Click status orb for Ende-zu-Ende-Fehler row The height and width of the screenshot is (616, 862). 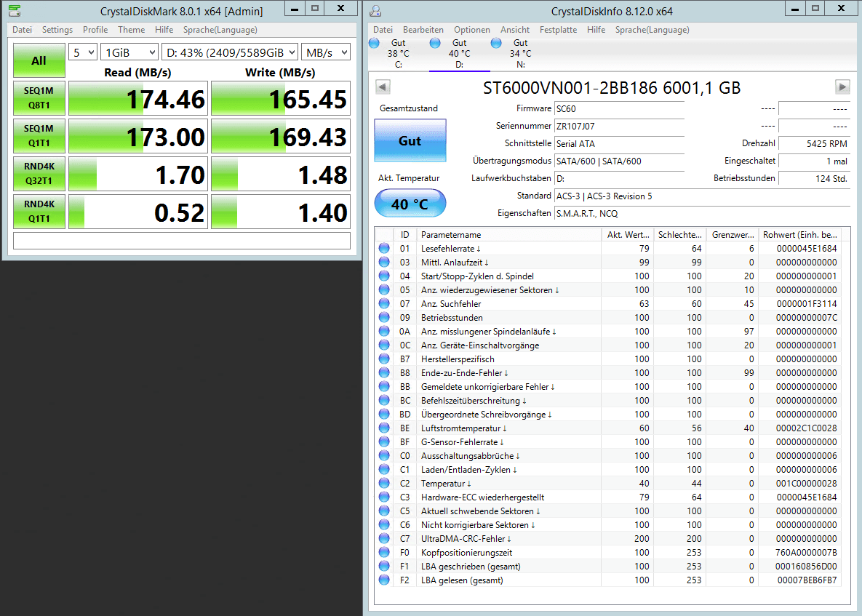384,372
